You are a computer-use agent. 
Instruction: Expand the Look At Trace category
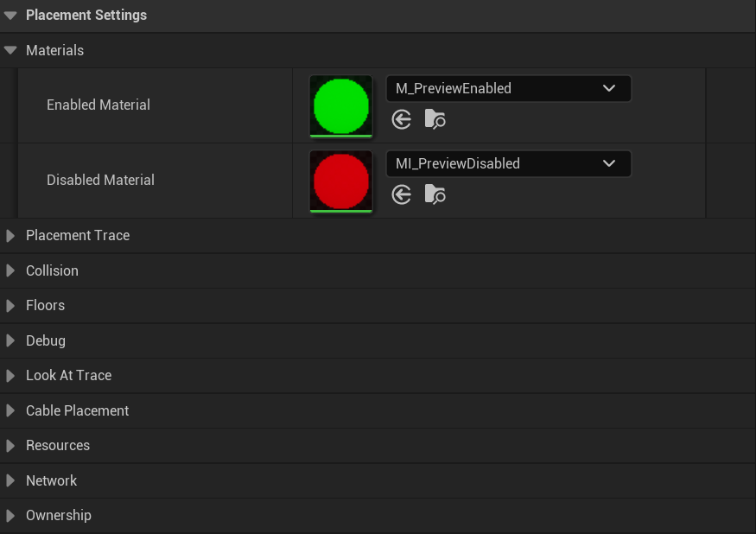click(x=10, y=375)
